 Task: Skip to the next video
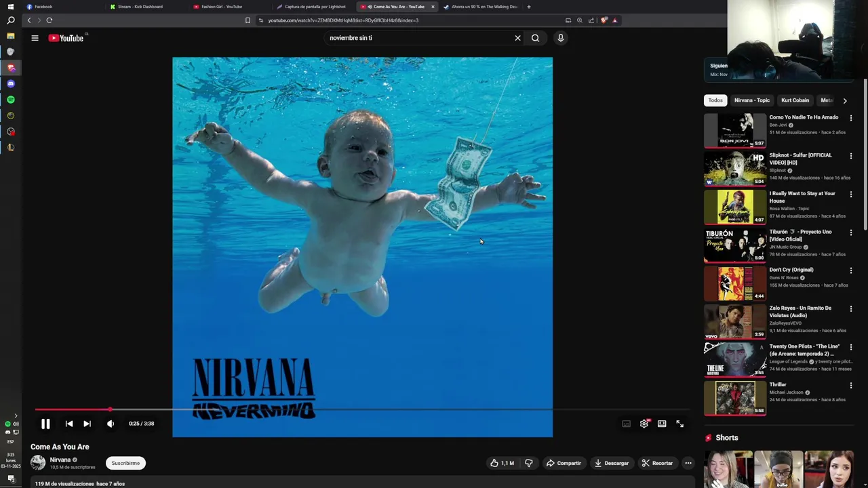[x=87, y=424]
